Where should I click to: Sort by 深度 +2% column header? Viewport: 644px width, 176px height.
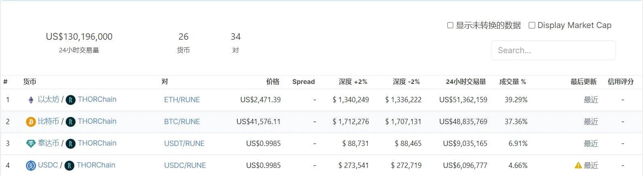click(x=353, y=82)
